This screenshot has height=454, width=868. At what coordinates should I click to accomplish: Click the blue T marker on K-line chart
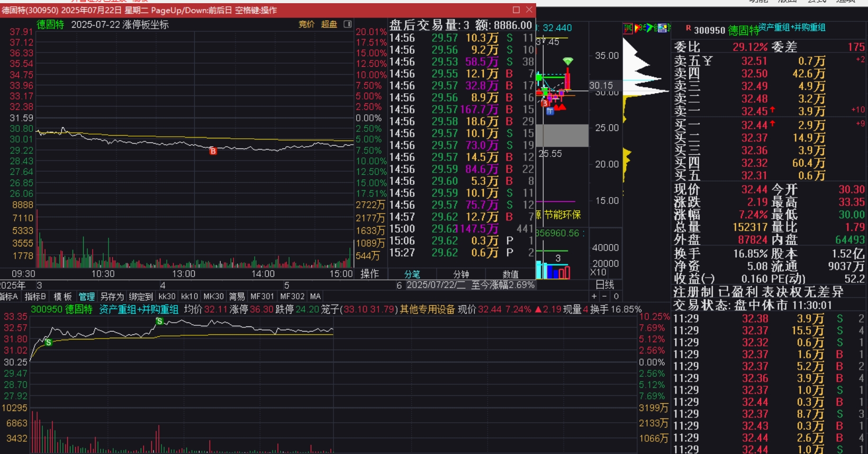[550, 111]
